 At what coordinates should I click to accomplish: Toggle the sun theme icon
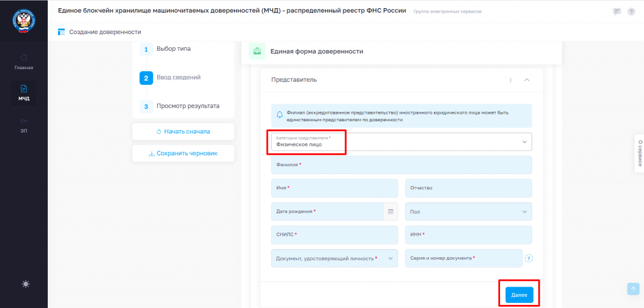[x=26, y=283]
